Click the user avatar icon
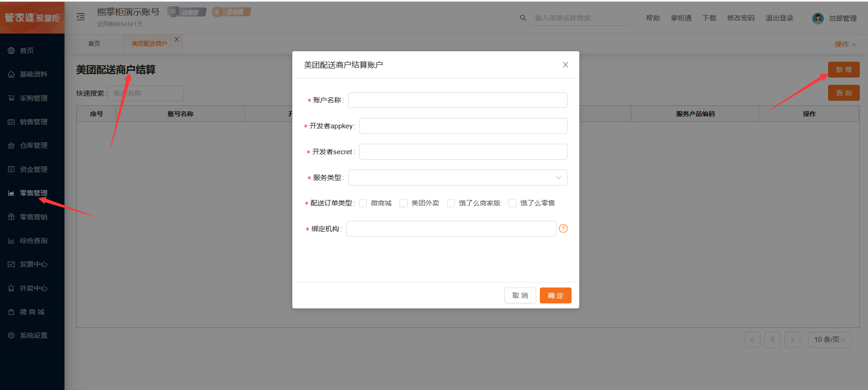868x390 pixels. [818, 18]
